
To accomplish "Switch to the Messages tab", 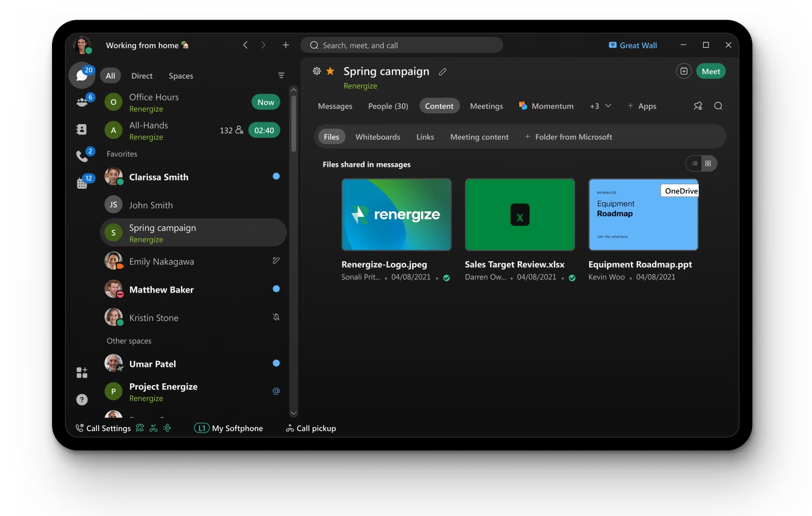I will coord(335,106).
